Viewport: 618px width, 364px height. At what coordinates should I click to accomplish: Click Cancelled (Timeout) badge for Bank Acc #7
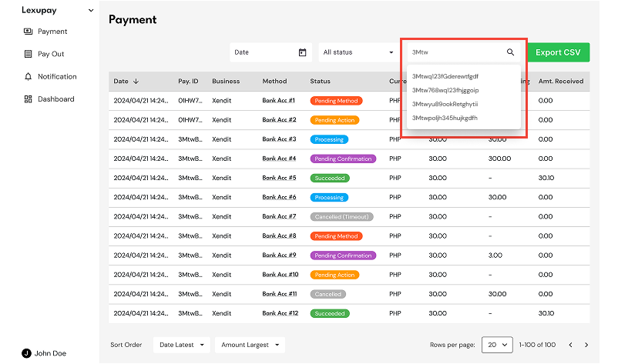pyautogui.click(x=341, y=216)
